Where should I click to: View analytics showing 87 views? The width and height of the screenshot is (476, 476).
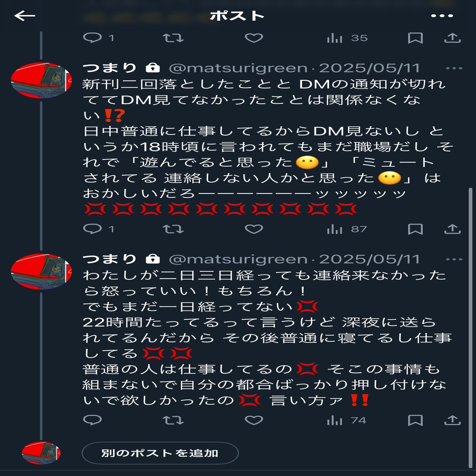[347, 229]
